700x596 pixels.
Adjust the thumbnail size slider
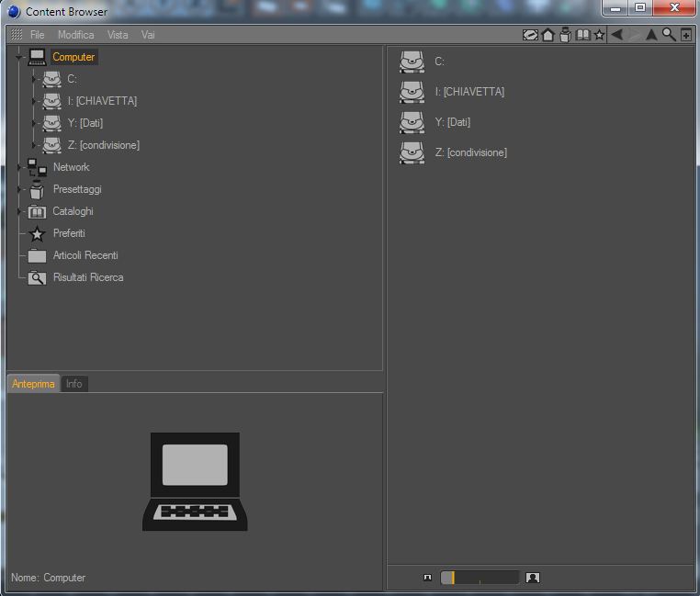pyautogui.click(x=480, y=578)
